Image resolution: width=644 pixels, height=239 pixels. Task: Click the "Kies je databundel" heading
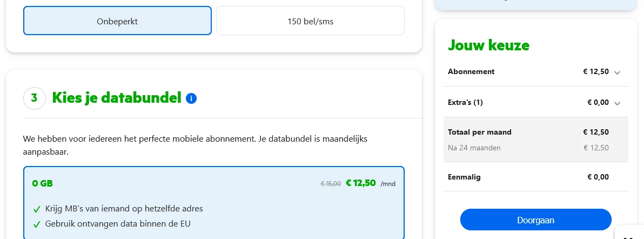click(117, 98)
